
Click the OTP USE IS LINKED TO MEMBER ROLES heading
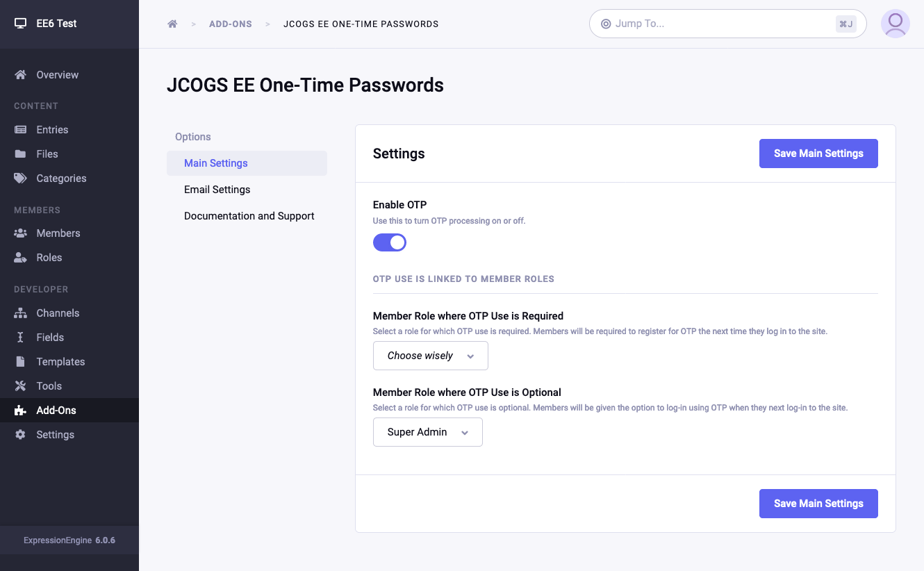tap(463, 279)
